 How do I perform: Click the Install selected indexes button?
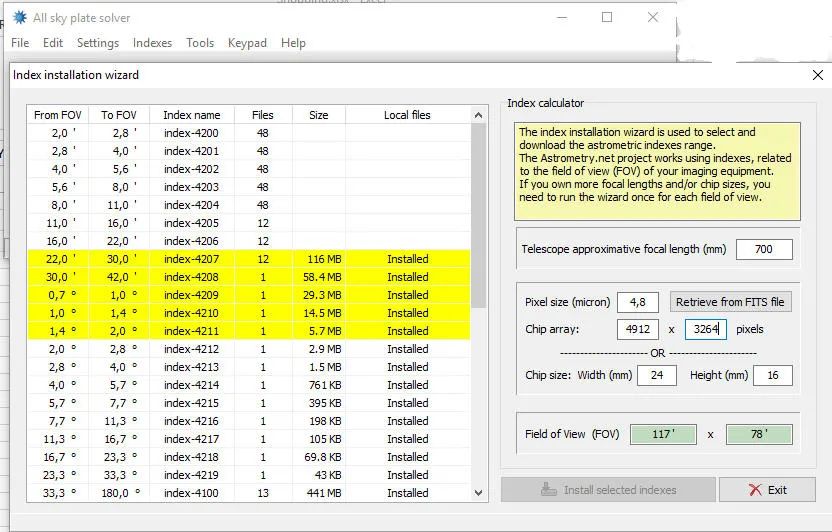tap(608, 490)
